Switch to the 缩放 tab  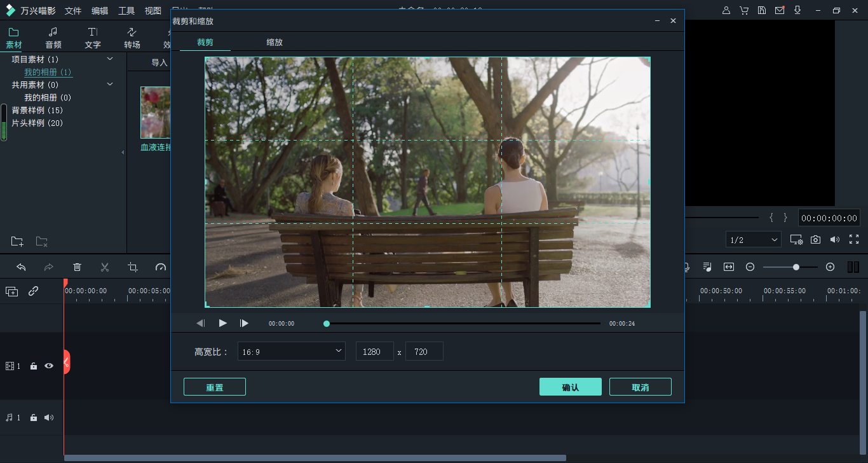(x=275, y=43)
